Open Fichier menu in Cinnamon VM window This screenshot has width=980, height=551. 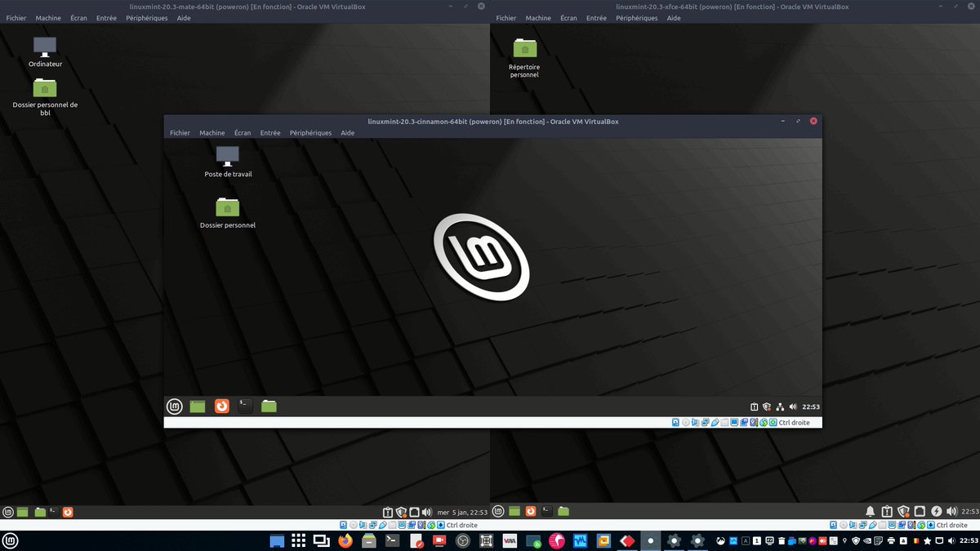[x=180, y=132]
